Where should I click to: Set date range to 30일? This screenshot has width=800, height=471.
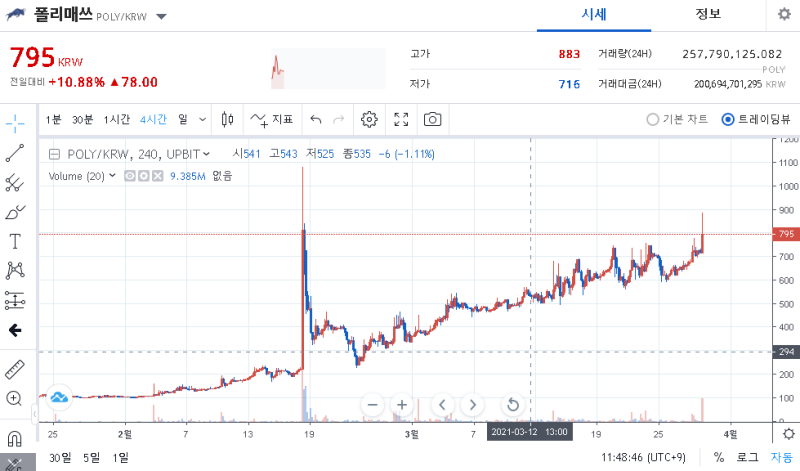(60, 458)
